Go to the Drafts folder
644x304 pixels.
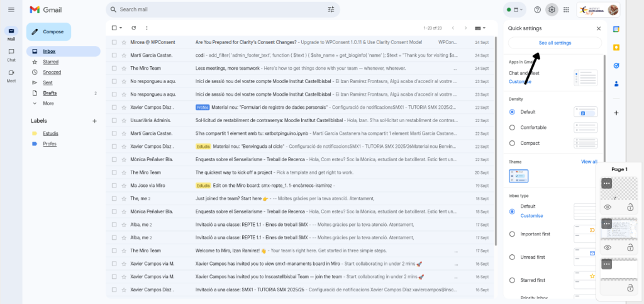49,93
